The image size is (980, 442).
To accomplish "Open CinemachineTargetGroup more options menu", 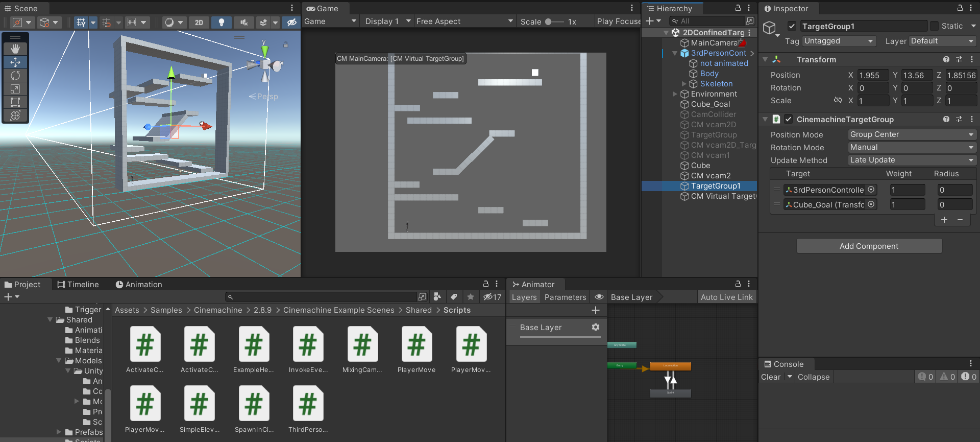I will [972, 119].
